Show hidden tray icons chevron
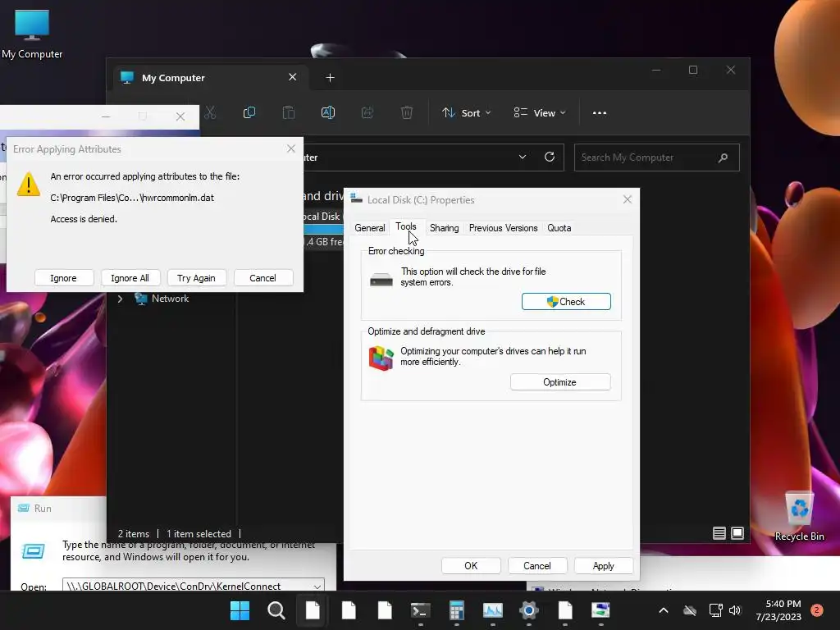The height and width of the screenshot is (630, 840). click(x=663, y=610)
